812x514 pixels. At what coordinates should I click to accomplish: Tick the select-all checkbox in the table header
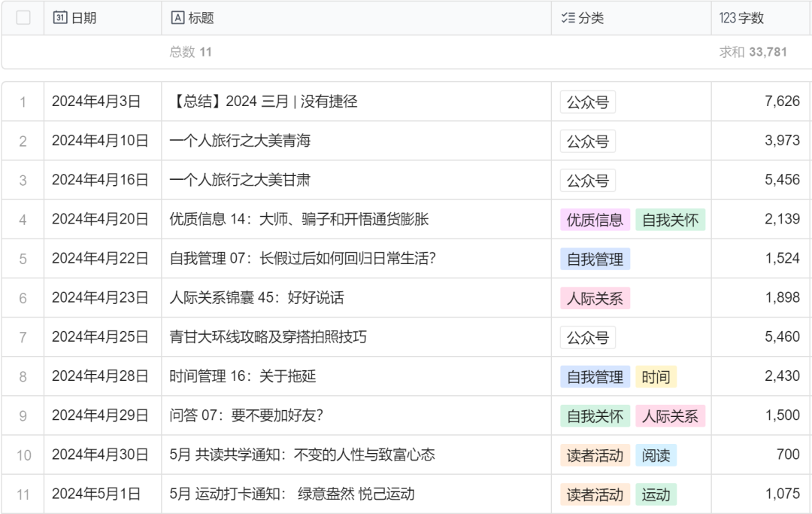click(23, 17)
